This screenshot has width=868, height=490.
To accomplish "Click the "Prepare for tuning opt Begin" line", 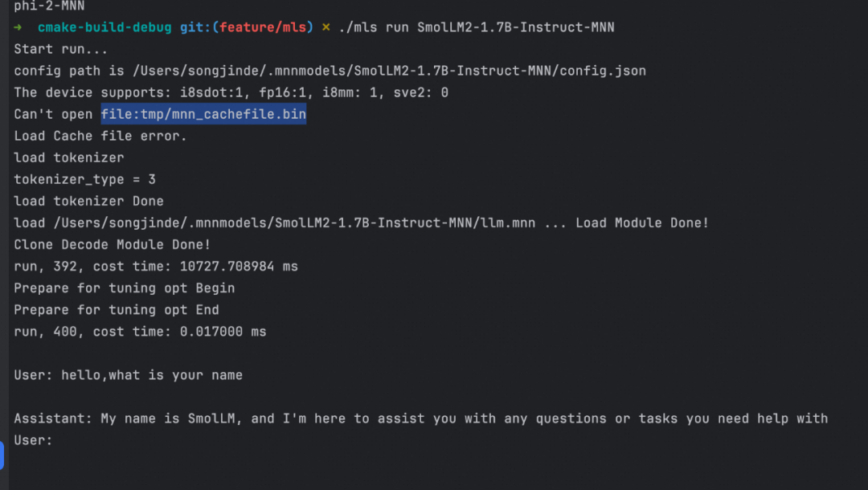I will tap(125, 288).
